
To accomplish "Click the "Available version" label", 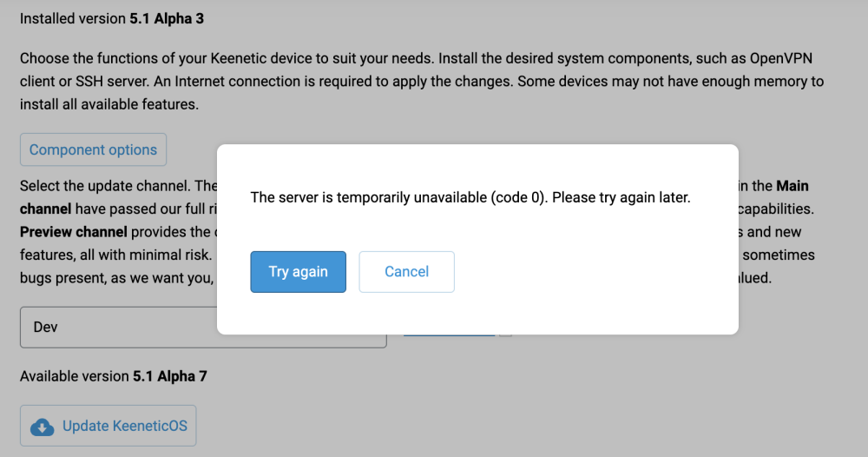I will point(74,376).
